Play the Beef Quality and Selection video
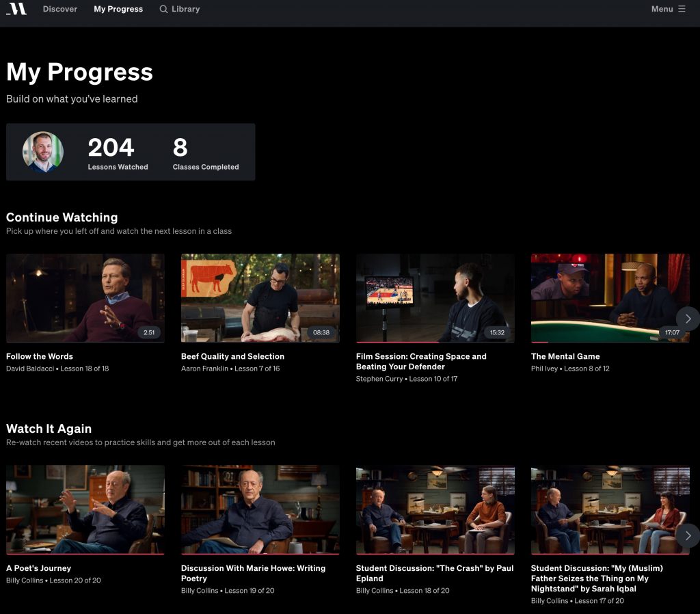700x614 pixels. coord(260,297)
